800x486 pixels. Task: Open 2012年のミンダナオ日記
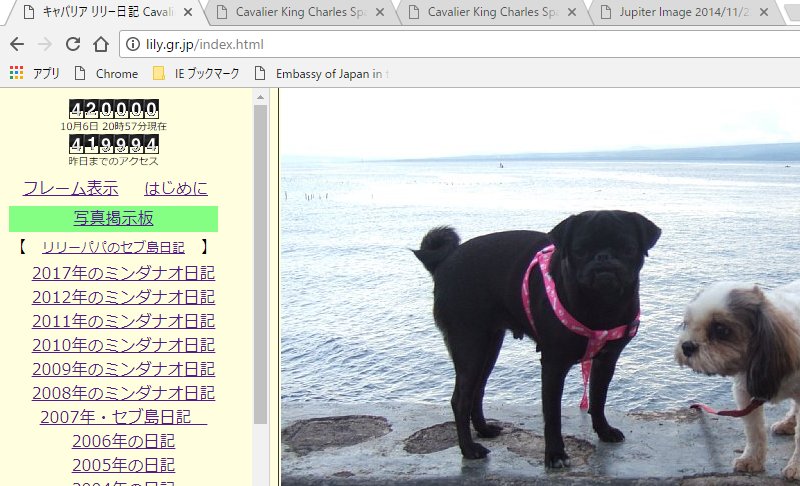(x=123, y=297)
